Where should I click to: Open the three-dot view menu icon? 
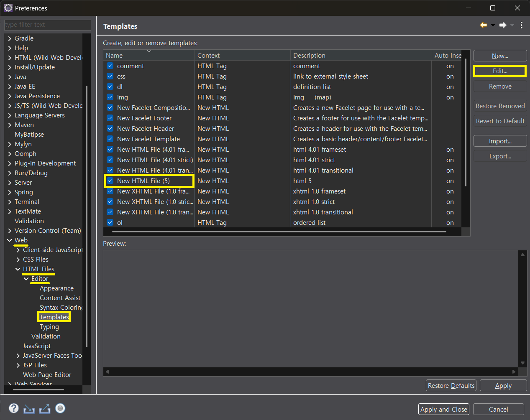coord(522,25)
